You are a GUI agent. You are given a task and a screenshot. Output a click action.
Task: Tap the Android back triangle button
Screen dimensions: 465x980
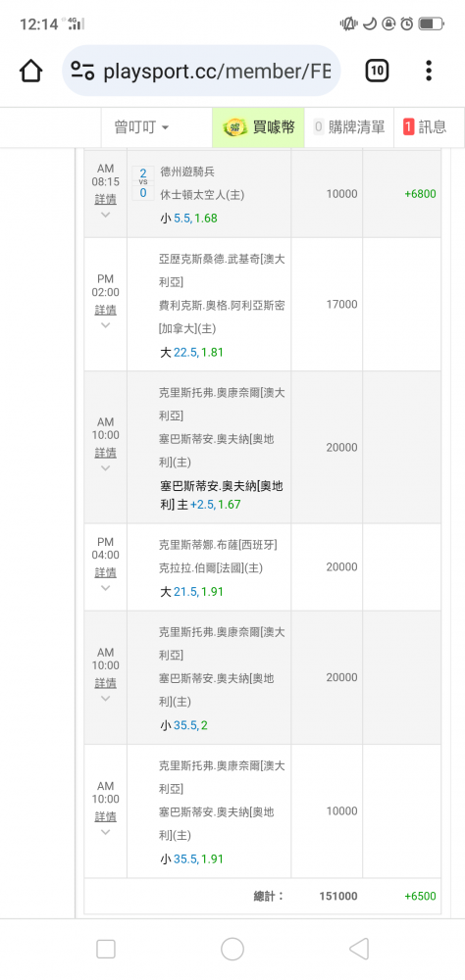coord(359,950)
